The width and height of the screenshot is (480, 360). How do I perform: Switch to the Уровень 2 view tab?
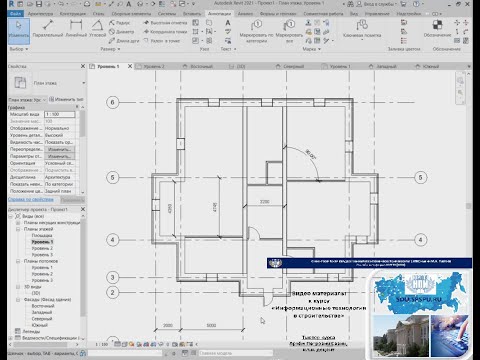click(151, 66)
